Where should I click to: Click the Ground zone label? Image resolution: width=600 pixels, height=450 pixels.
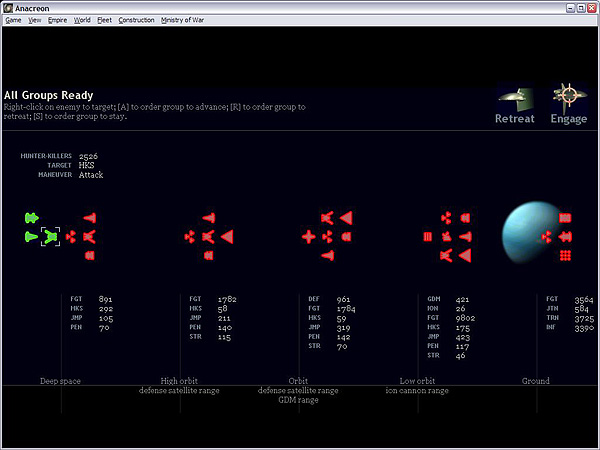(x=536, y=381)
